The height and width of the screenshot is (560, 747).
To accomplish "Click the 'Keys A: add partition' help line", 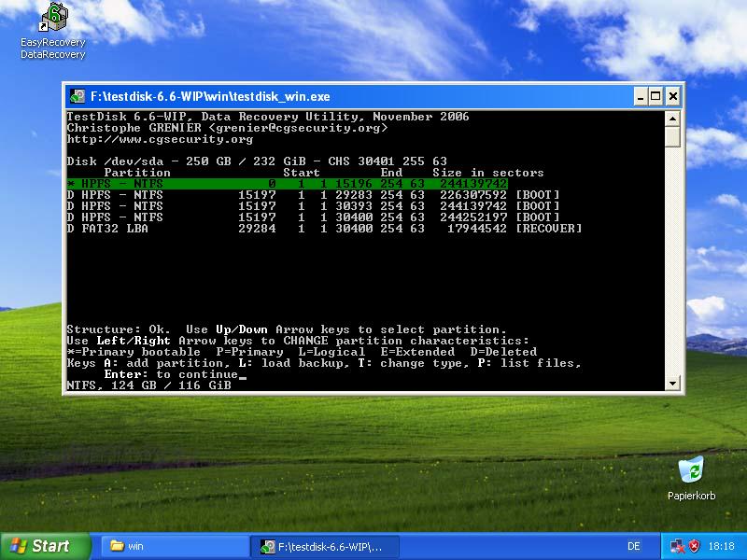I will [x=324, y=363].
